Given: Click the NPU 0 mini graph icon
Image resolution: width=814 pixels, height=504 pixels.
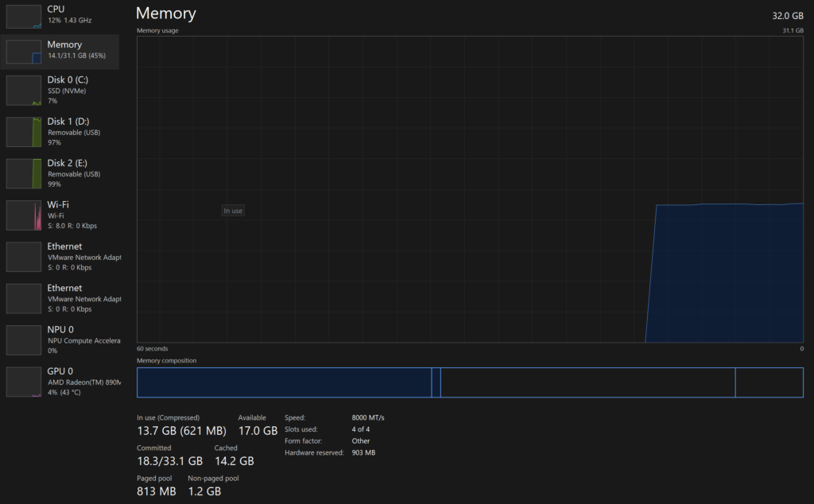Looking at the screenshot, I should pos(24,339).
